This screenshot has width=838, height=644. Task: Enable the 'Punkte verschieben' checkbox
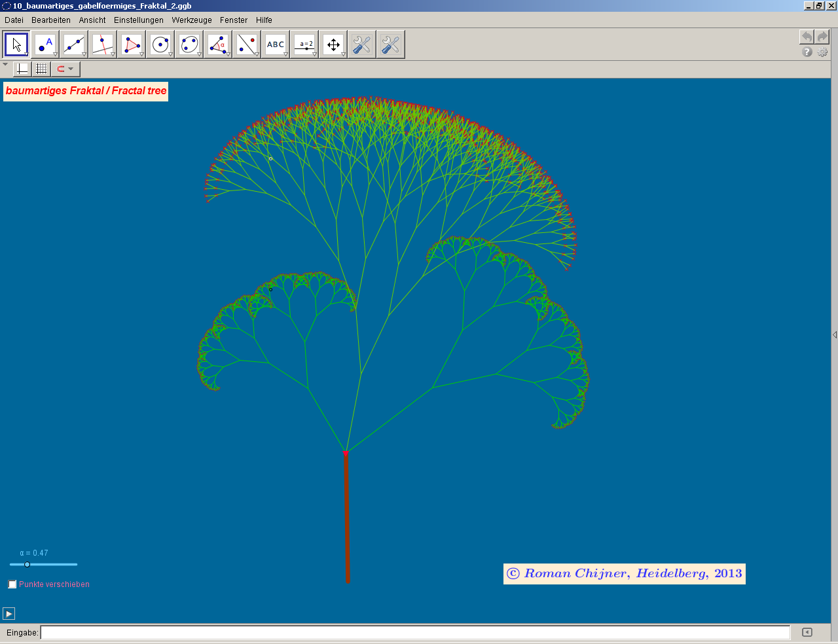coord(12,584)
